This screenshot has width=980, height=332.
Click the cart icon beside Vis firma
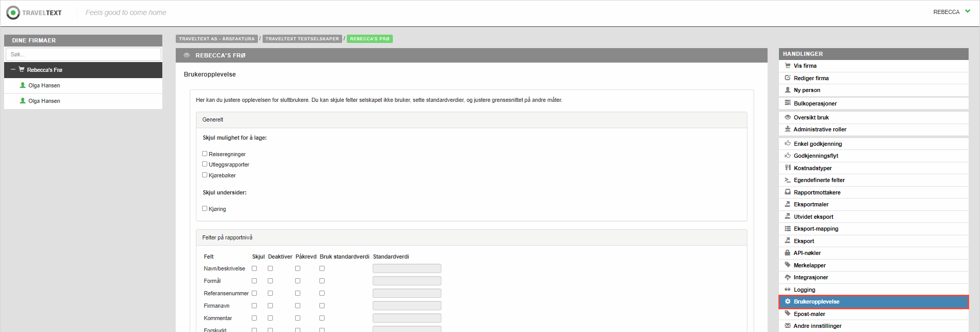[x=788, y=66]
